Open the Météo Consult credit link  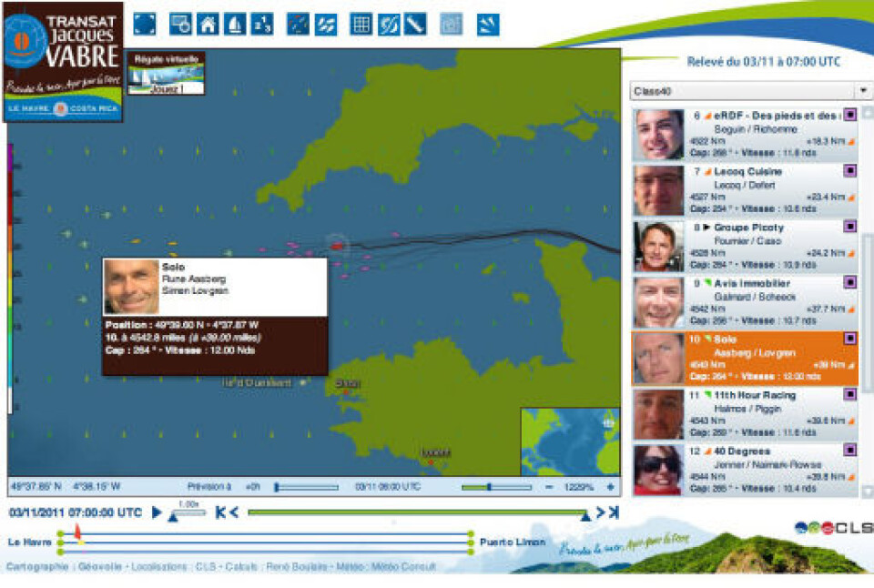403,566
